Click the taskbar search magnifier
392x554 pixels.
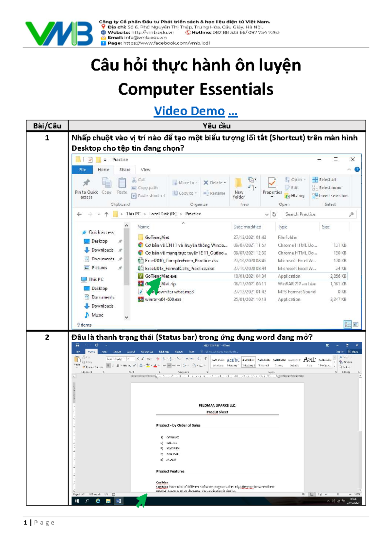(x=87, y=501)
